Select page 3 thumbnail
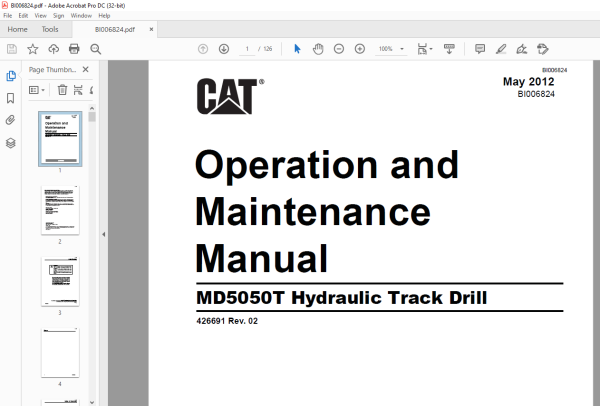 click(x=60, y=281)
